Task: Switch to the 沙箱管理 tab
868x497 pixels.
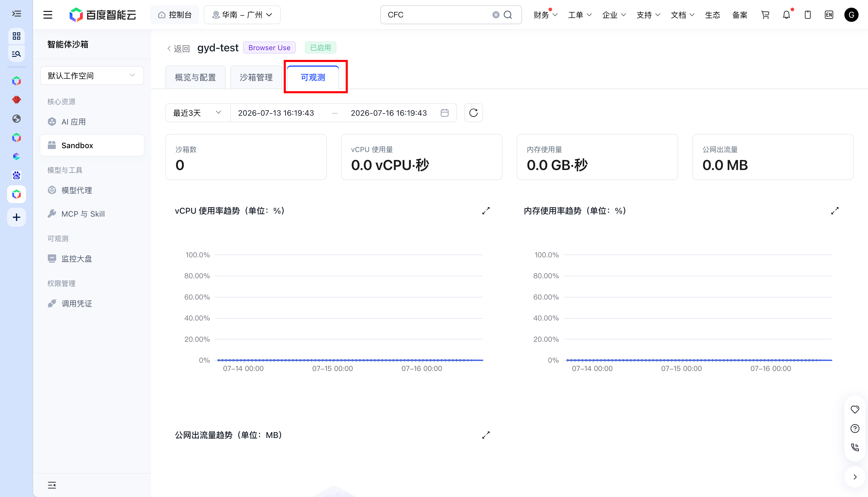Action: (x=256, y=77)
